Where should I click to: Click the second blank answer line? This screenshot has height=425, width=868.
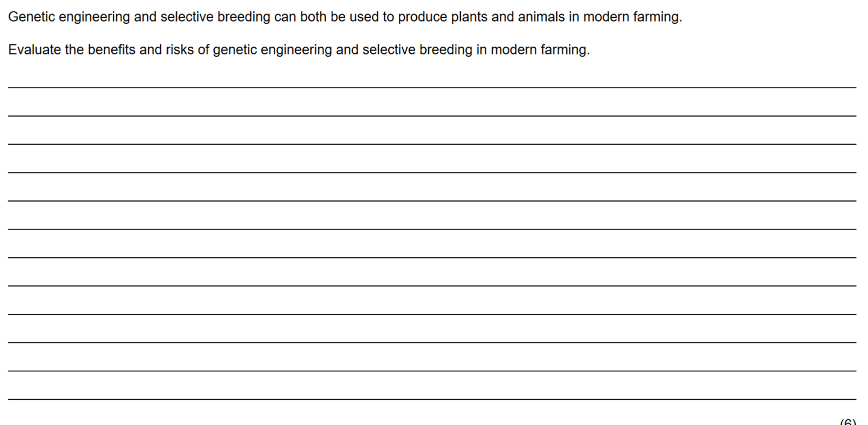point(432,116)
